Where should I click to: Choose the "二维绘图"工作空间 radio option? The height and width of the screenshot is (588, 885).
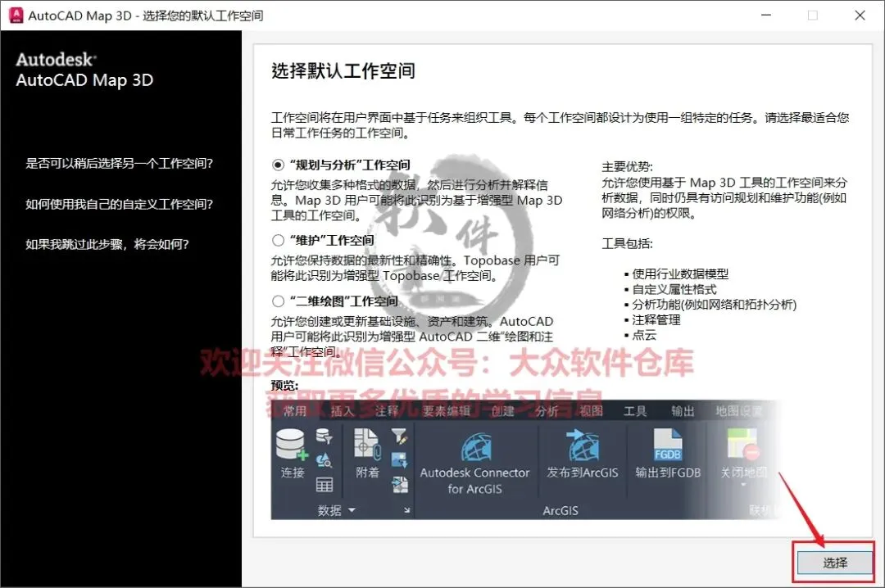point(278,301)
